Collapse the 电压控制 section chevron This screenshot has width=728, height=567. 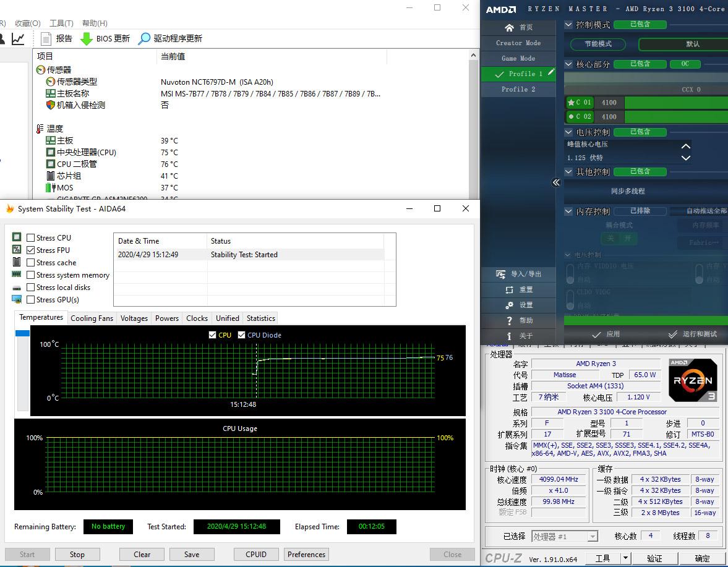coord(568,132)
